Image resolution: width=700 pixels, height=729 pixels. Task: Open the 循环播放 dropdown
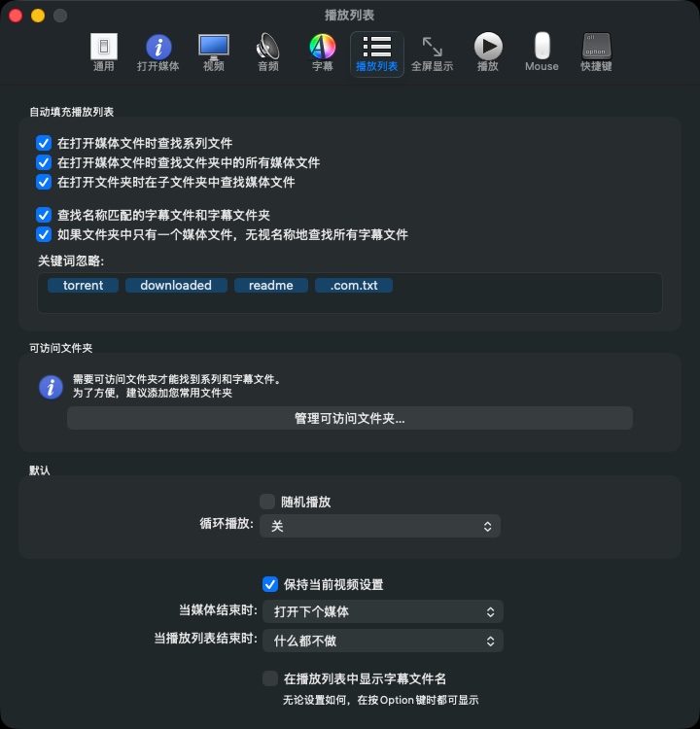(x=380, y=526)
